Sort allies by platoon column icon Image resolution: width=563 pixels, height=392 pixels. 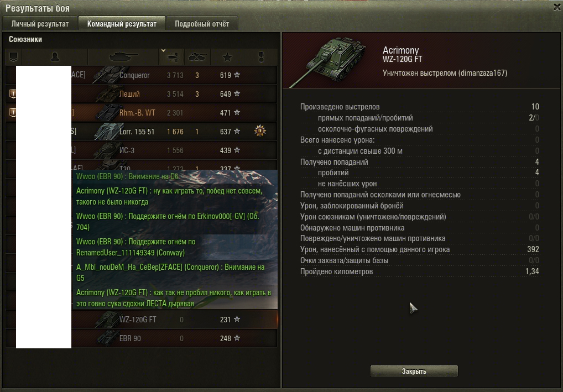pyautogui.click(x=13, y=57)
